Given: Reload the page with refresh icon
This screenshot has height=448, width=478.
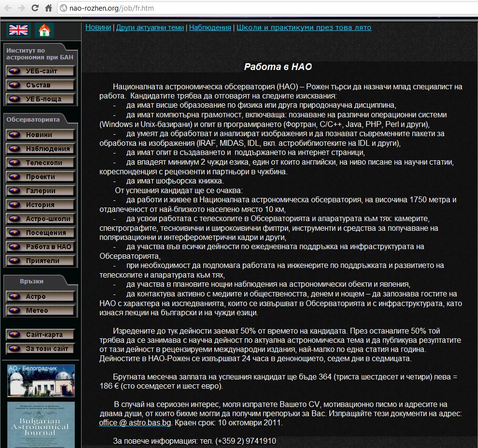Looking at the screenshot, I should [35, 8].
